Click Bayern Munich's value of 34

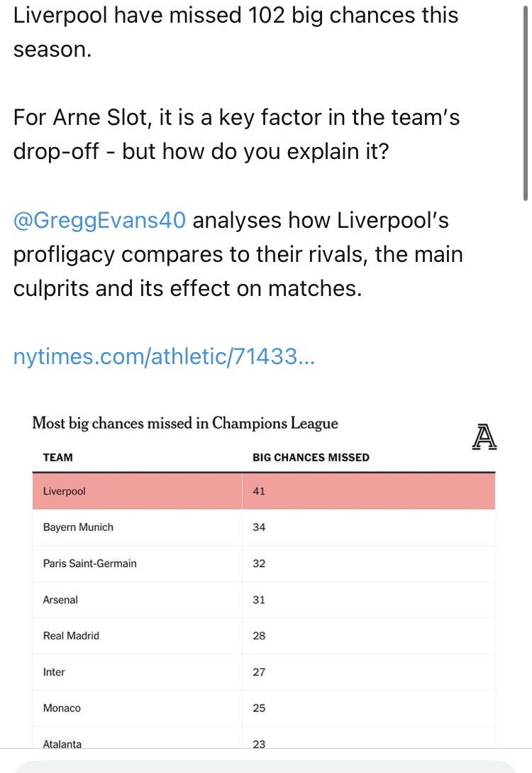(x=259, y=527)
